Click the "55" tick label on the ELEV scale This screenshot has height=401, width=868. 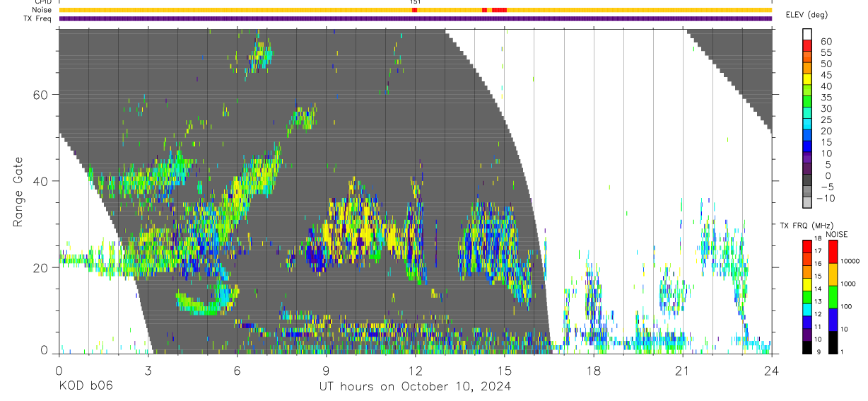click(x=826, y=52)
